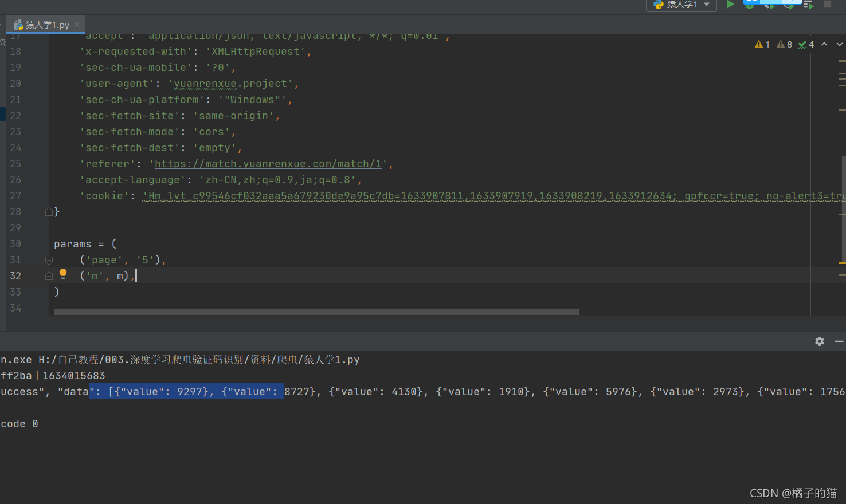Open the Run panel settings gear
Viewport: 846px width, 504px height.
820,341
